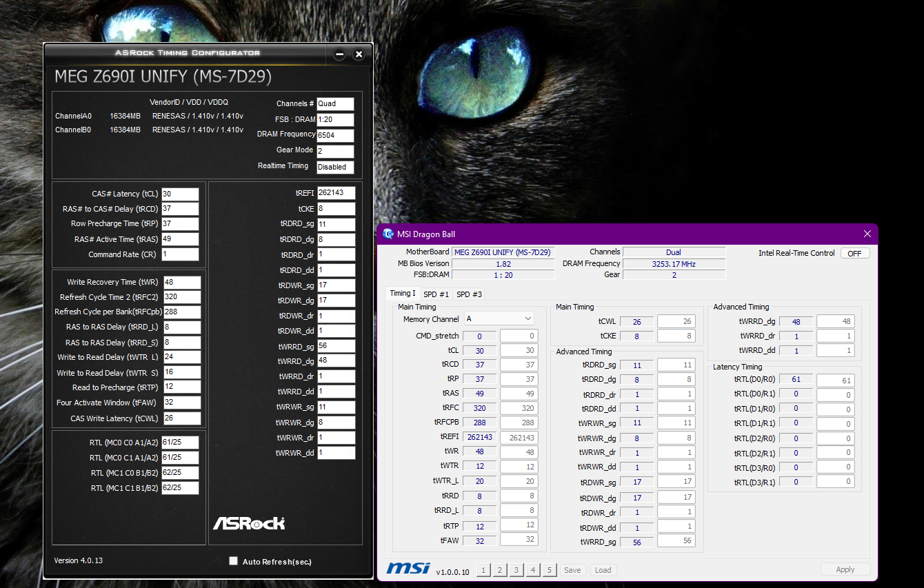Close the ASRock Timing Configurator window
924x588 pixels.
[x=359, y=54]
